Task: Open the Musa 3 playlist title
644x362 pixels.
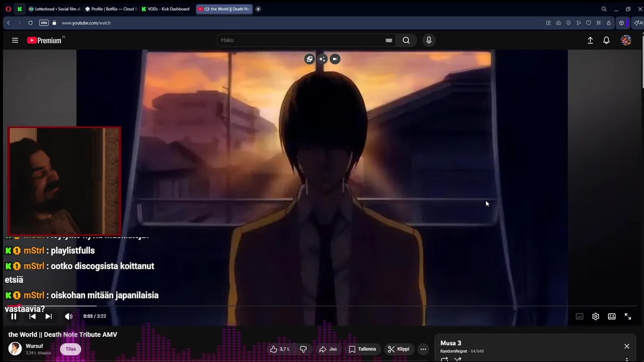Action: (451, 343)
